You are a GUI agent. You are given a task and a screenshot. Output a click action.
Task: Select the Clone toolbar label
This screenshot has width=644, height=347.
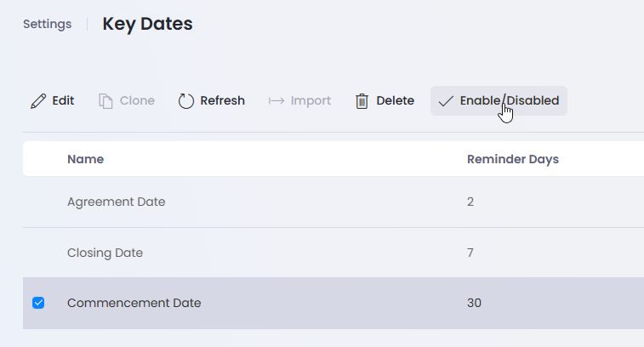pos(137,100)
